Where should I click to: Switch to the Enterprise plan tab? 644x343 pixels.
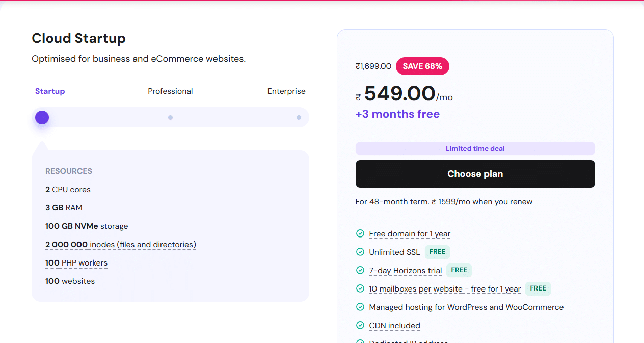(286, 91)
